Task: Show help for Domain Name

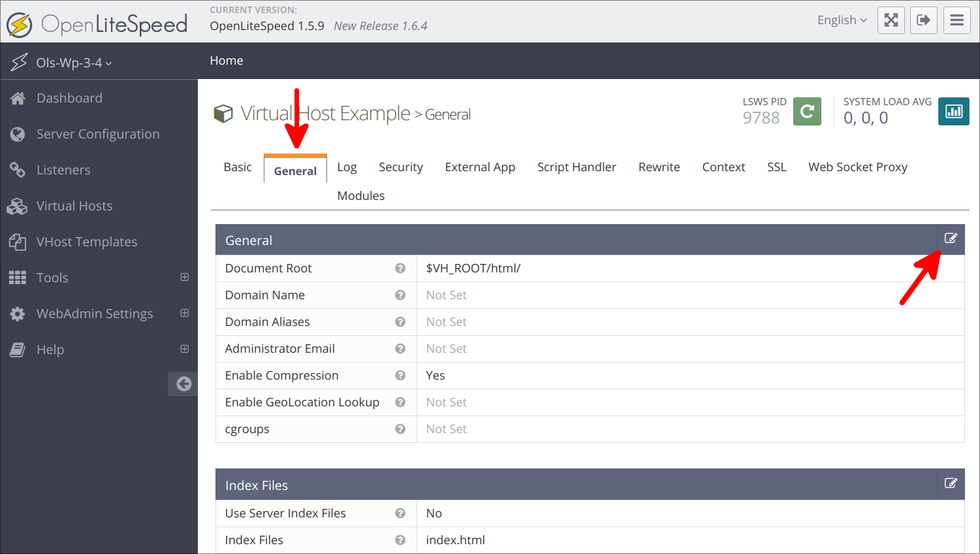Action: point(400,295)
